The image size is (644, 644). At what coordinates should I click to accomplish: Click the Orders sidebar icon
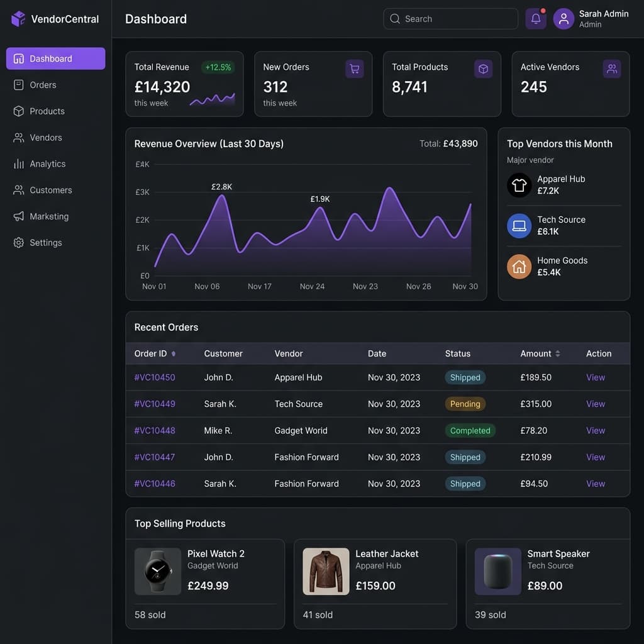19,85
